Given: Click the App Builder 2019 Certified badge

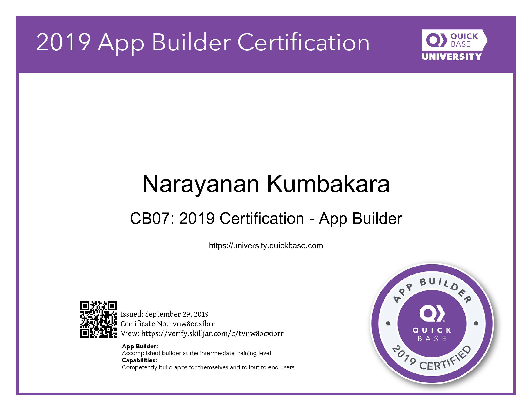Looking at the screenshot, I should pos(432,324).
